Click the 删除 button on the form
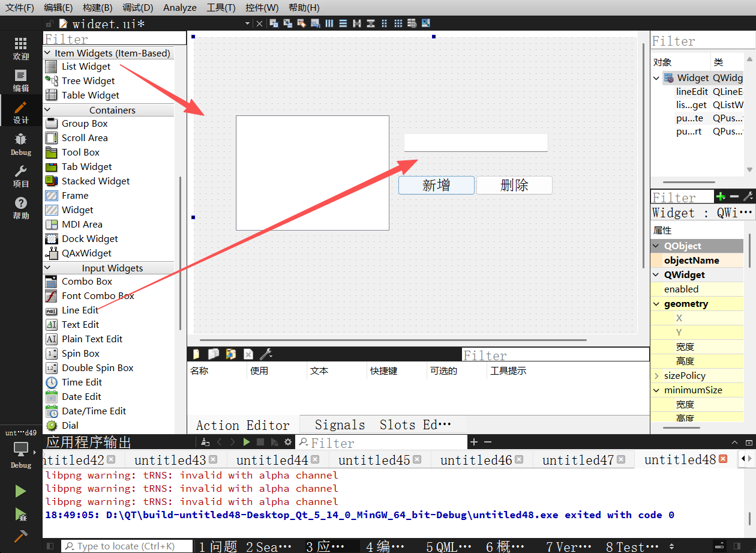 [514, 185]
